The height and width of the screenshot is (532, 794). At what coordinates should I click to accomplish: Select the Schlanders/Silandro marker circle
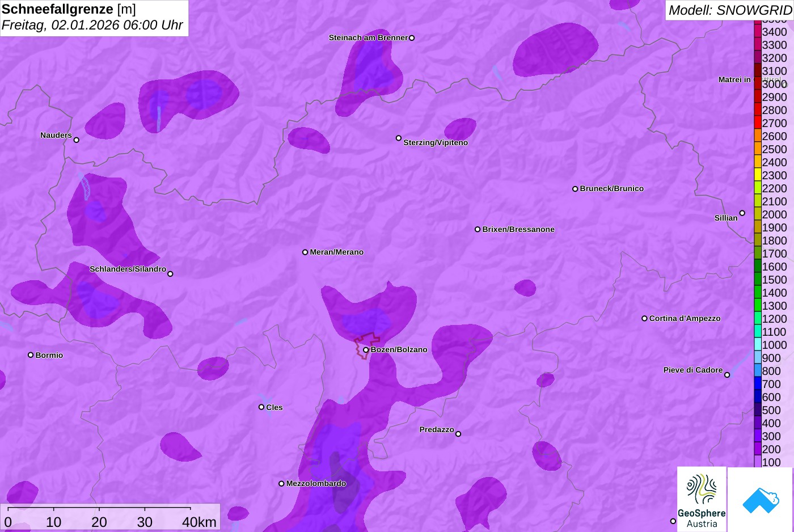[x=170, y=274]
